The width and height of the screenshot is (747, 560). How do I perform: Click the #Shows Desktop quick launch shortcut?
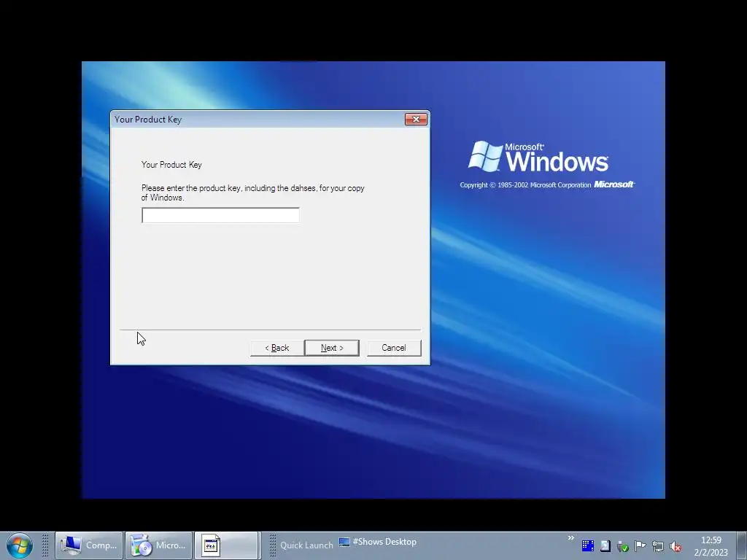(x=378, y=542)
